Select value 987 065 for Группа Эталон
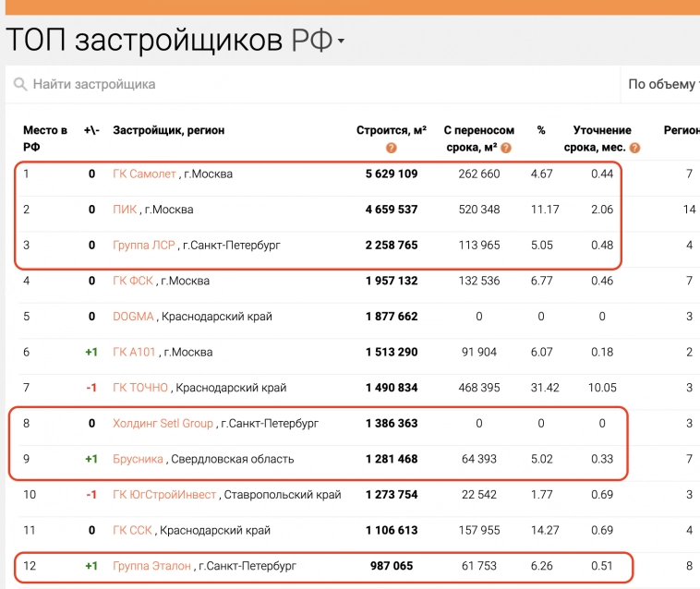Screen dimensions: 700x589 (x=392, y=566)
